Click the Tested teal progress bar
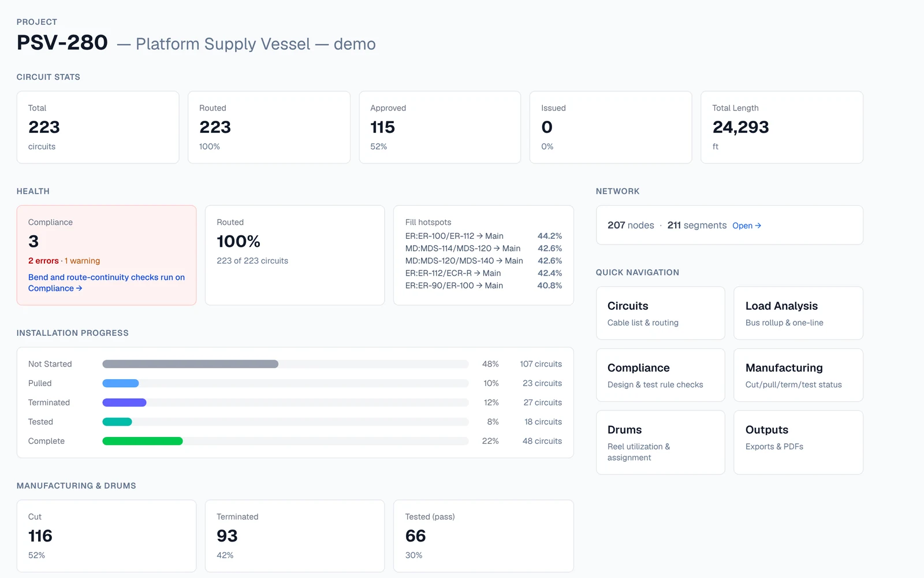The height and width of the screenshot is (578, 924). (285, 422)
